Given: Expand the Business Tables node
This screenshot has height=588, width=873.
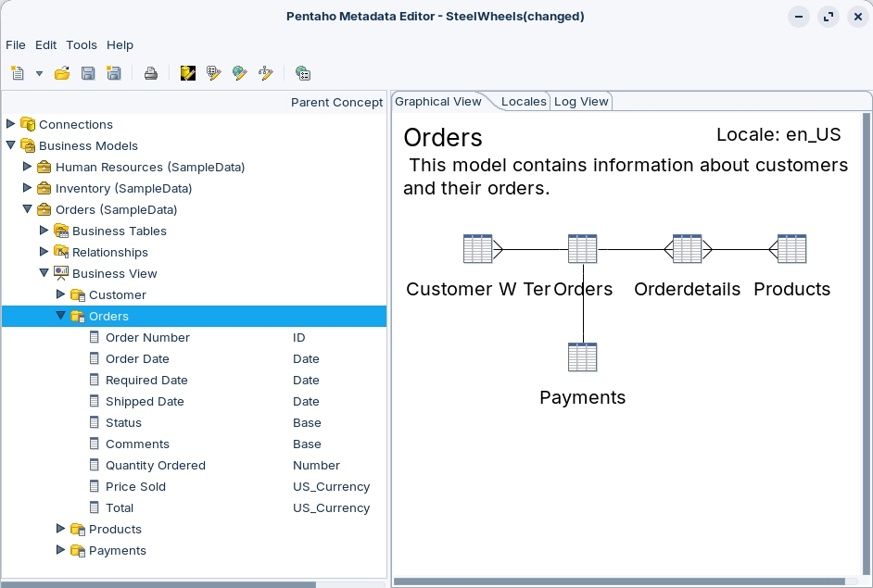Looking at the screenshot, I should [x=44, y=231].
